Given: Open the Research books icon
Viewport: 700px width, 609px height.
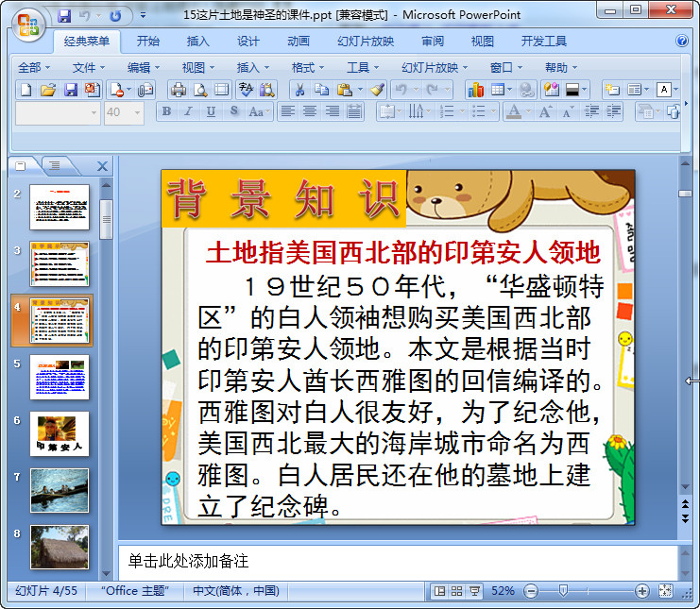Looking at the screenshot, I should (267, 90).
